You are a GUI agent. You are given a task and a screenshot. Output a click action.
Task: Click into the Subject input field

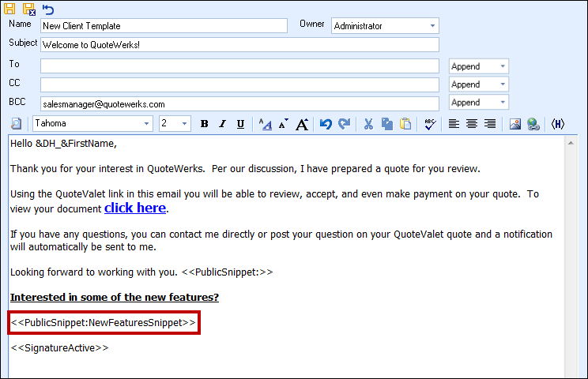coord(239,45)
